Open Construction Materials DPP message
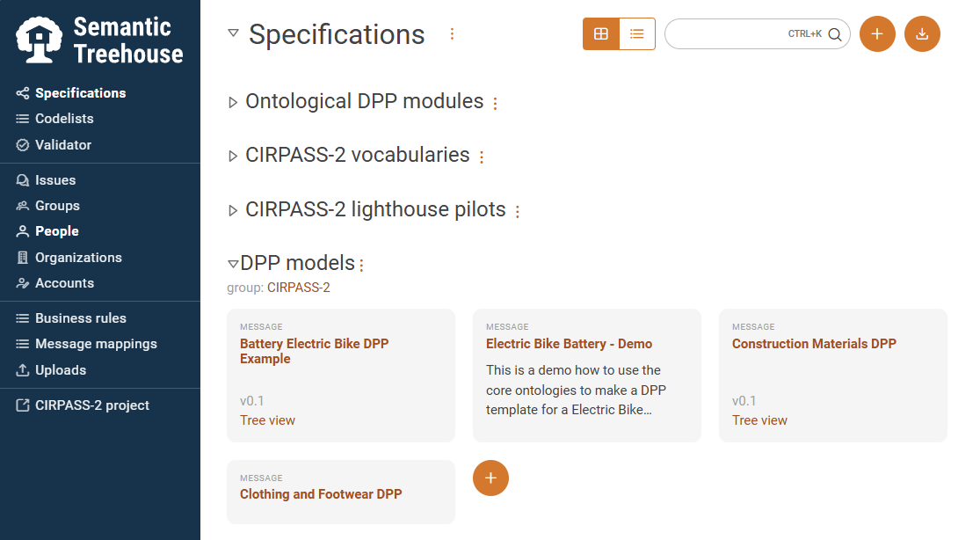Viewport: 980px width, 540px height. coord(814,344)
